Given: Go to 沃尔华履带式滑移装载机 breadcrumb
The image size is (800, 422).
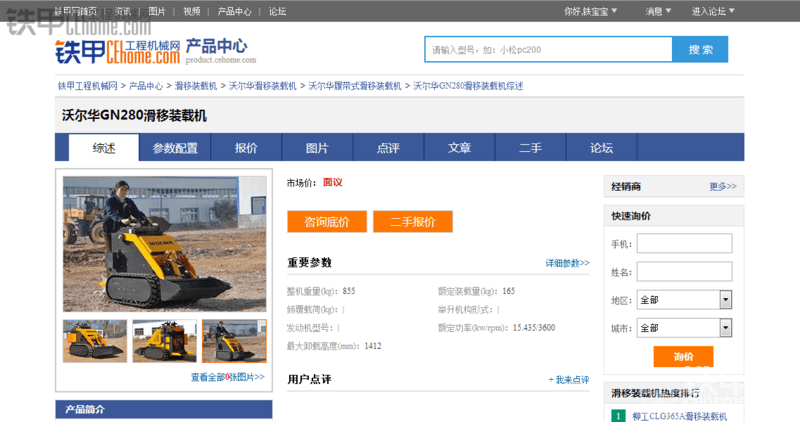Looking at the screenshot, I should tap(355, 86).
